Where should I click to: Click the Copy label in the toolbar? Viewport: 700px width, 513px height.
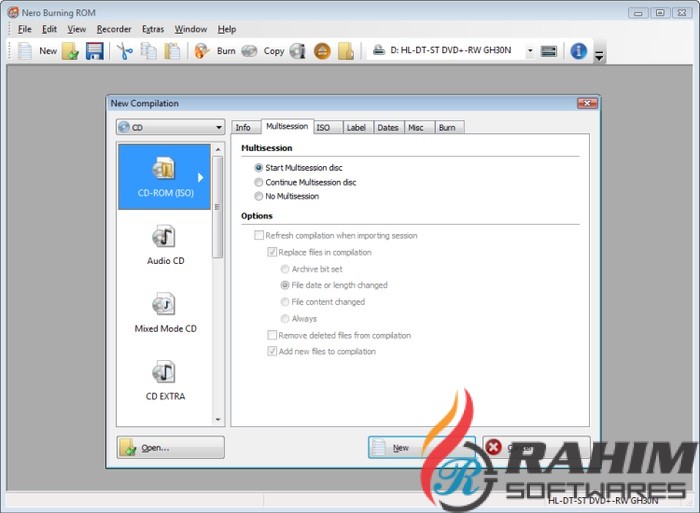point(274,51)
